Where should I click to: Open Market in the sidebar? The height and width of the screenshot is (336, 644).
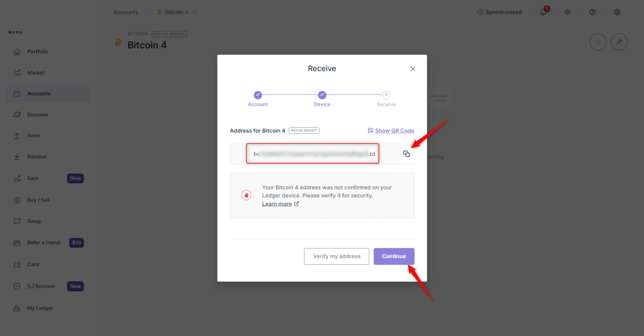click(36, 73)
